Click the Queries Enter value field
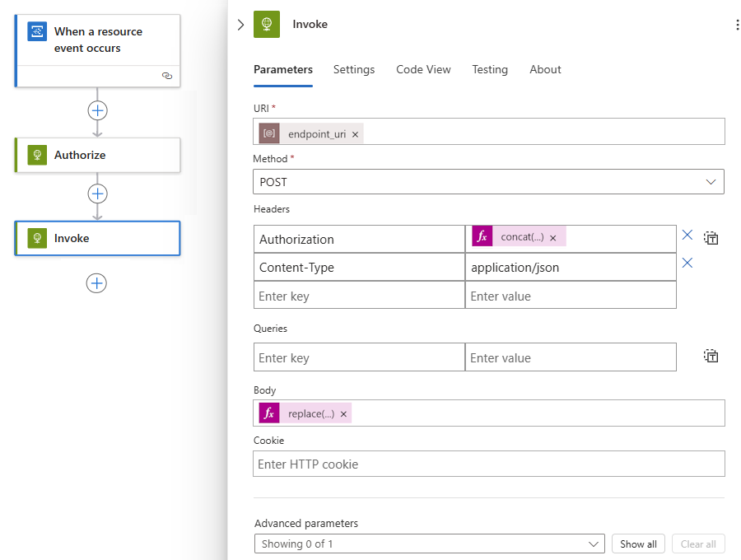This screenshot has width=741, height=560. [571, 357]
